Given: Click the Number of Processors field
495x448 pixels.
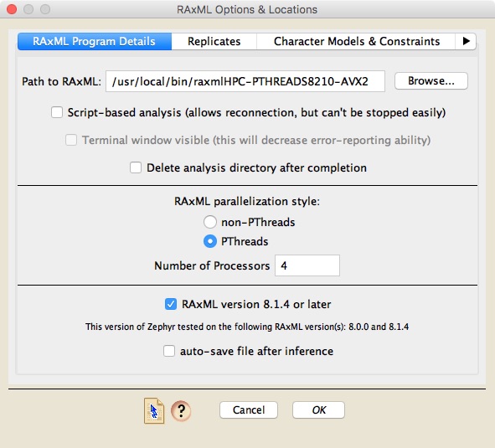Looking at the screenshot, I should point(307,265).
